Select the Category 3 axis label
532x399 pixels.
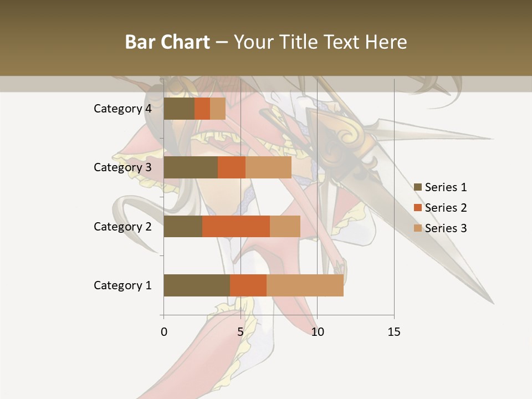(122, 167)
